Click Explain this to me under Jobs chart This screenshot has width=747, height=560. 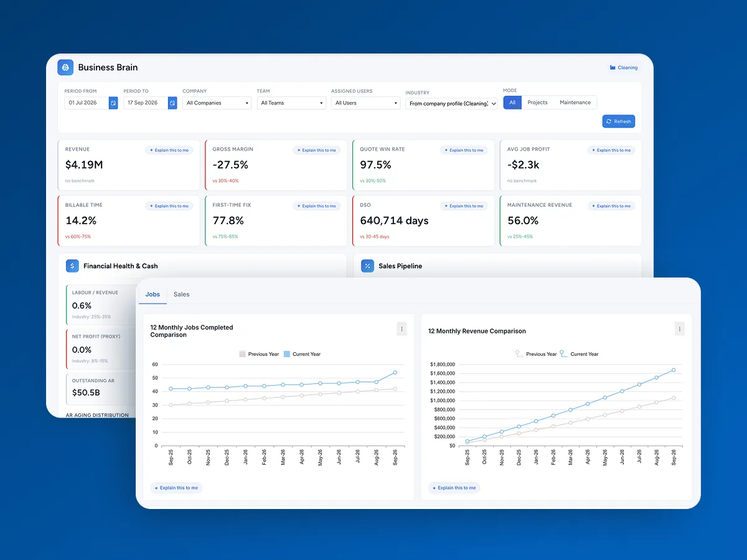point(176,488)
